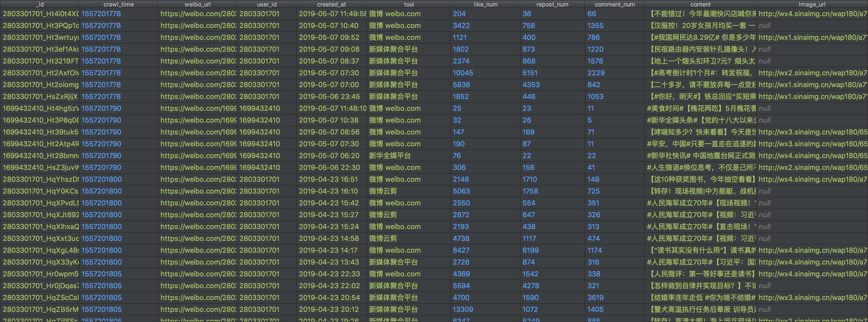Select created_at cell 2019-04-23 15:24
This screenshot has width=868, height=322.
(331, 227)
